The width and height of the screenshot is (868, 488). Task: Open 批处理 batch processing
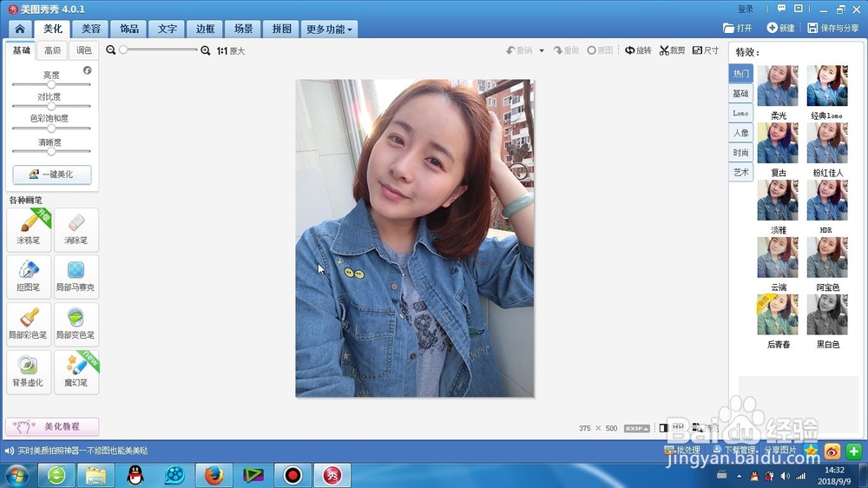click(x=682, y=450)
